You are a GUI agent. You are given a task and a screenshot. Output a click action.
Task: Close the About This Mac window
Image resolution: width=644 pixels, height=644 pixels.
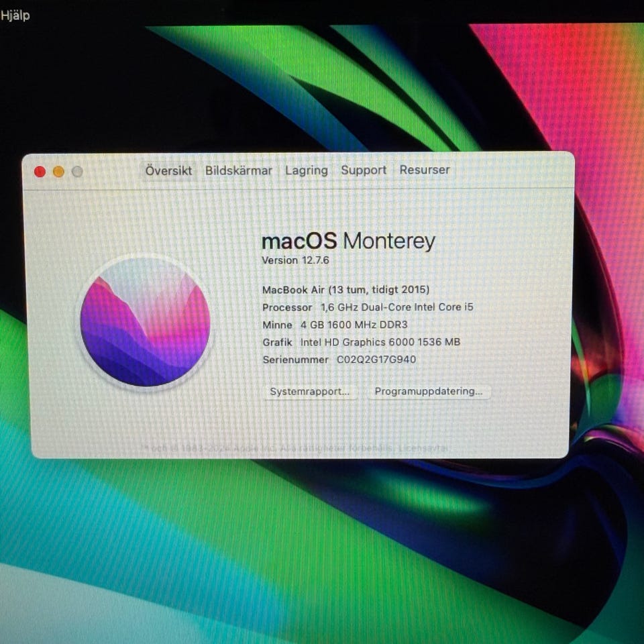click(x=40, y=172)
